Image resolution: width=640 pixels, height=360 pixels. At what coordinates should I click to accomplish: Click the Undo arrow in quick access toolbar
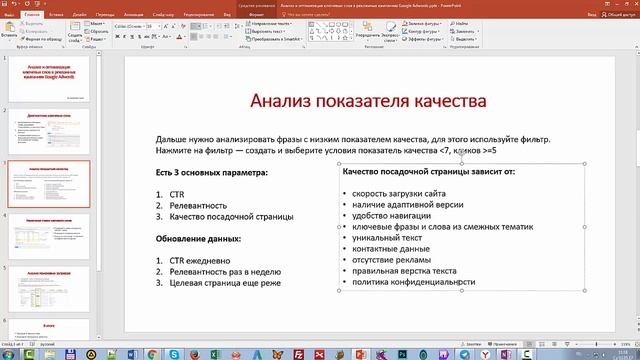14,4
